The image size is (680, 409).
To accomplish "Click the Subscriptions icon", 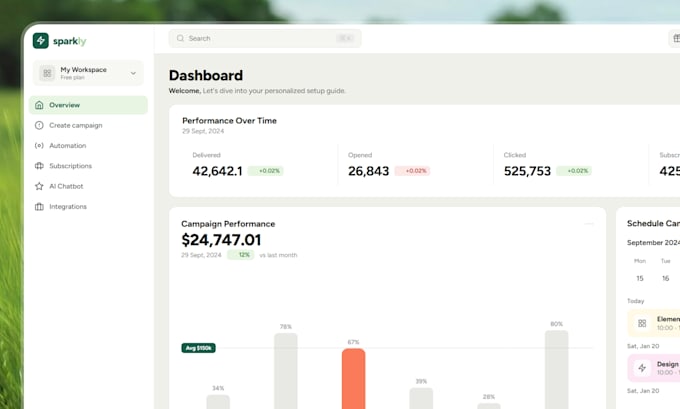I will (39, 166).
